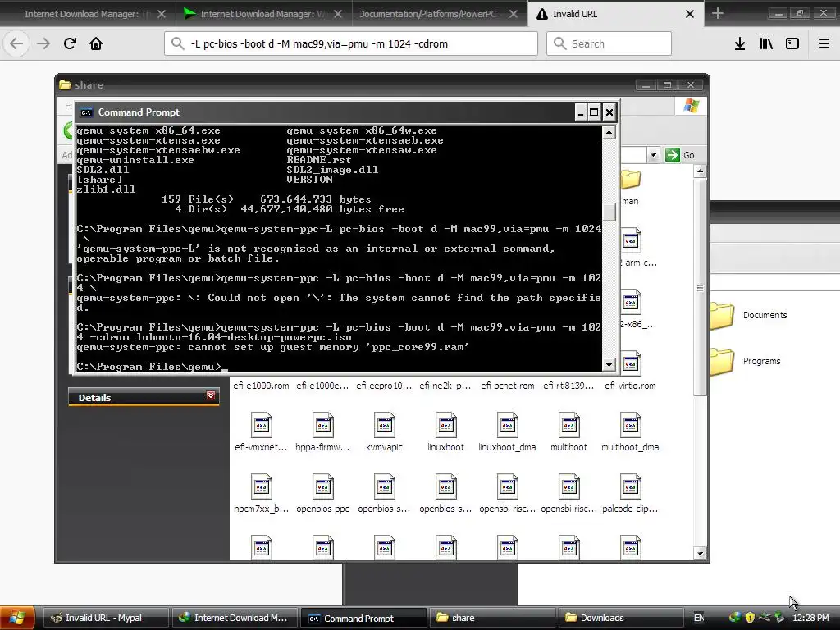Select the opensbi-risc file icon left of palcode-clip
Viewport: 840px width, 630px height.
point(569,486)
